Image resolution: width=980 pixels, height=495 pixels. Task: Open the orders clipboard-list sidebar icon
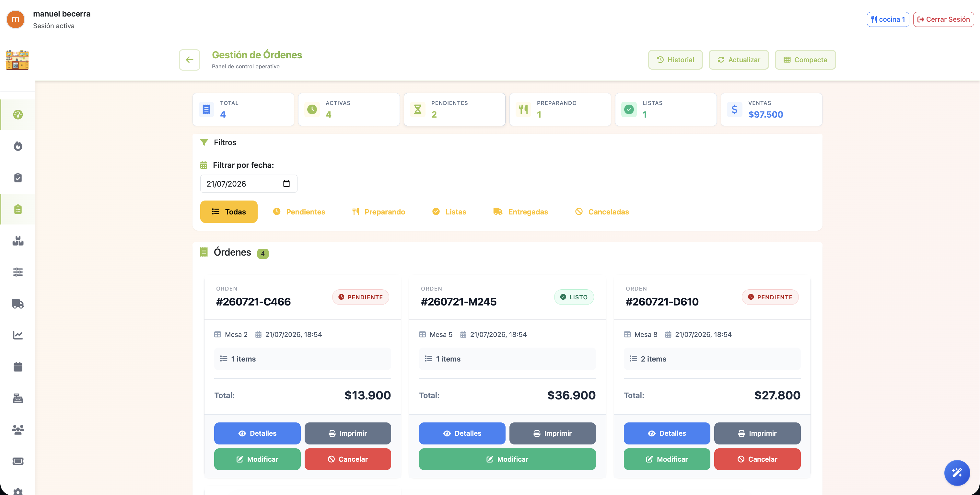tap(18, 209)
